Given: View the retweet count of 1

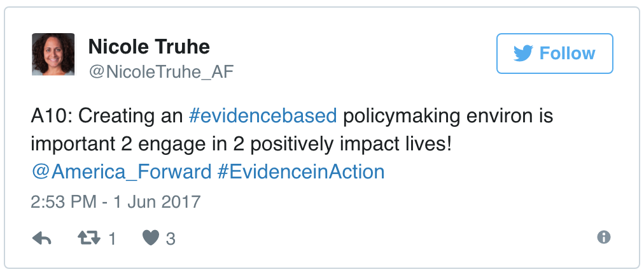Looking at the screenshot, I should [x=112, y=239].
